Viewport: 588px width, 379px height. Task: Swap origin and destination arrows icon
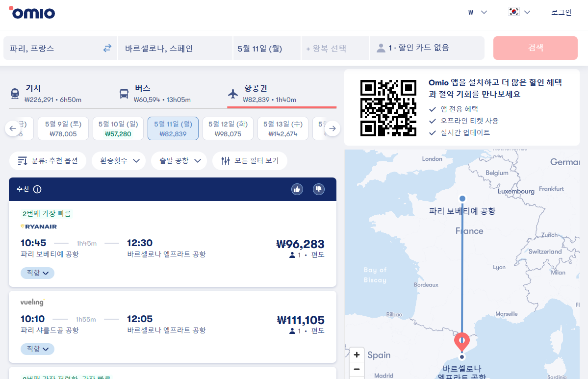tap(107, 48)
